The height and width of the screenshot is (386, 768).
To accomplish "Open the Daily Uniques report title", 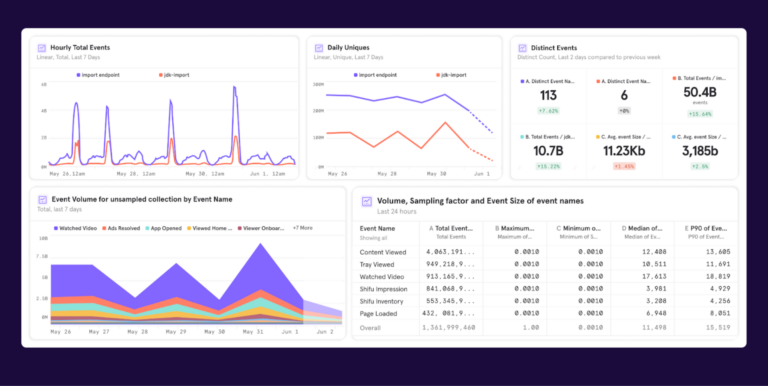I will coord(348,48).
